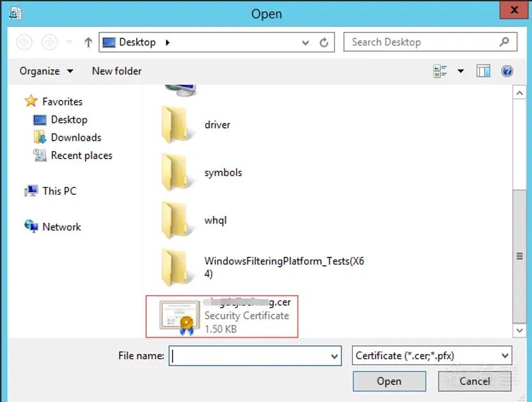Select the whql folder
Screen dimensions: 532x402
(x=215, y=220)
